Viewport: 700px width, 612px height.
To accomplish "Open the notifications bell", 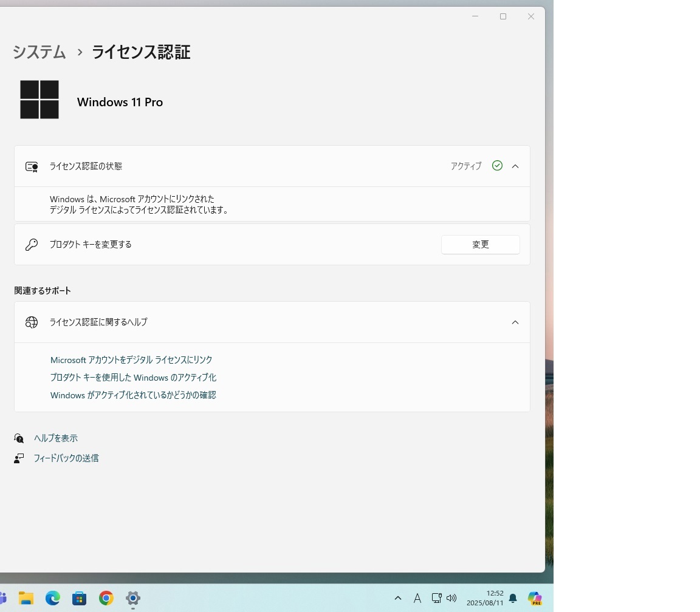I will click(513, 598).
